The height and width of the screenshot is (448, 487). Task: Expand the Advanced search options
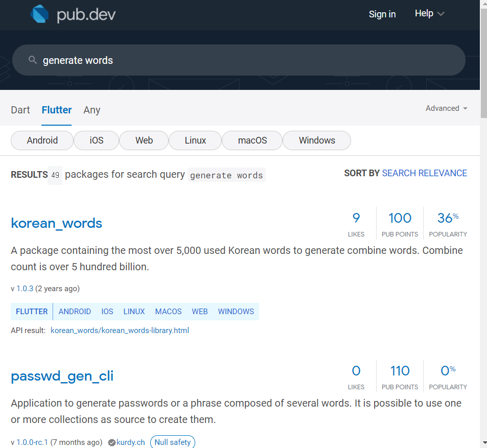(x=446, y=108)
